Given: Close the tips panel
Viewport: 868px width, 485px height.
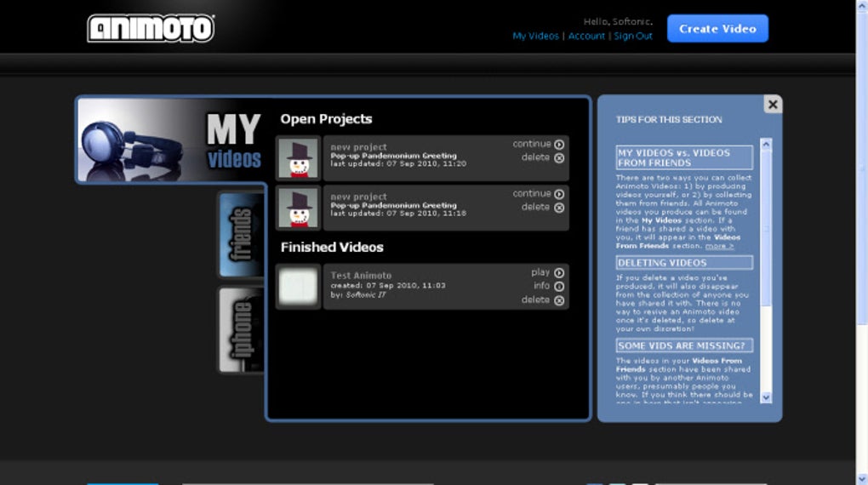Looking at the screenshot, I should click(773, 104).
